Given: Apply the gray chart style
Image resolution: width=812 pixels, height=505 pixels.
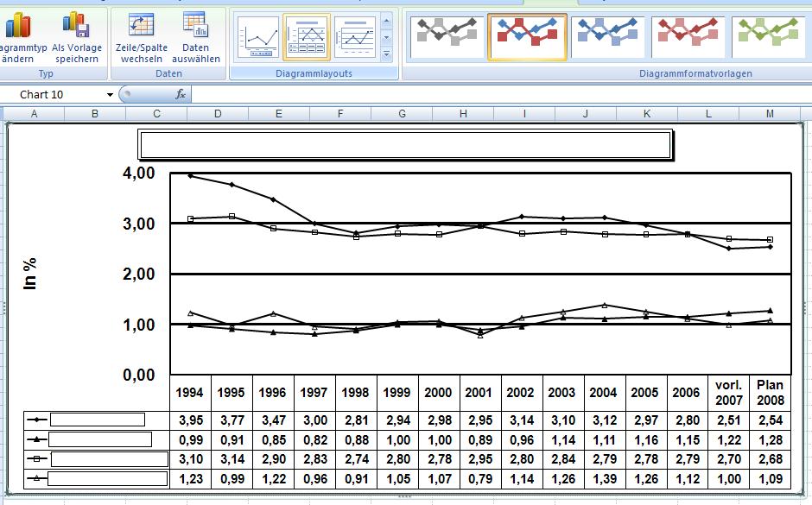Looking at the screenshot, I should pyautogui.click(x=447, y=35).
